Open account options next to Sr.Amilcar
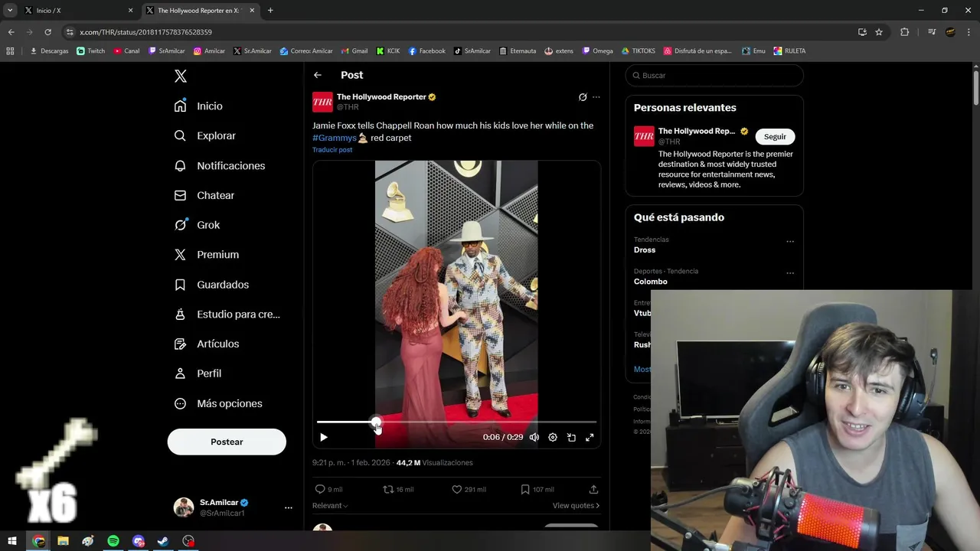The image size is (980, 551). (288, 507)
